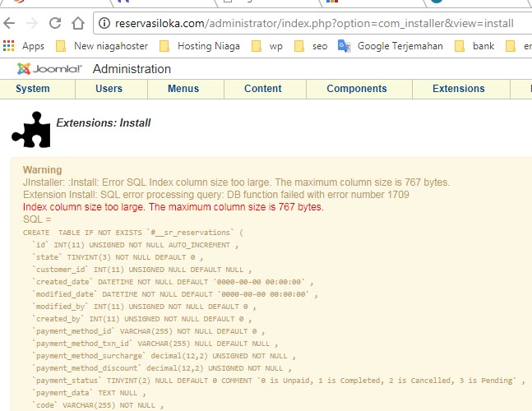
Task: Select the Menus menu item
Action: (183, 89)
